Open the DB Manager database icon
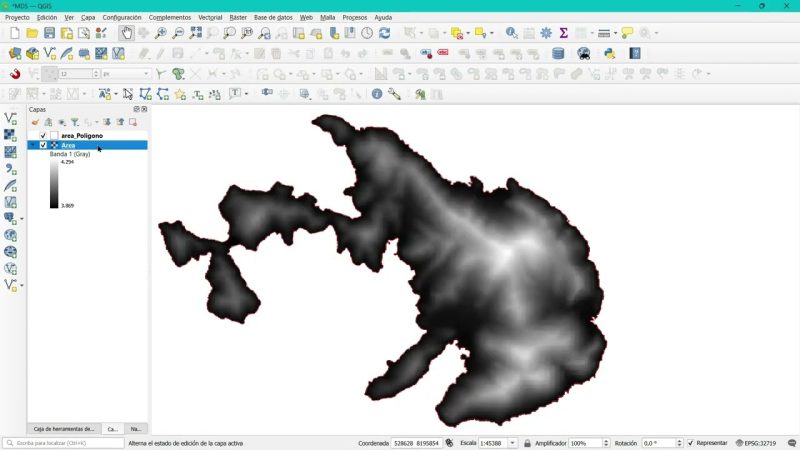Screen dimensions: 800x450 click(x=558, y=53)
